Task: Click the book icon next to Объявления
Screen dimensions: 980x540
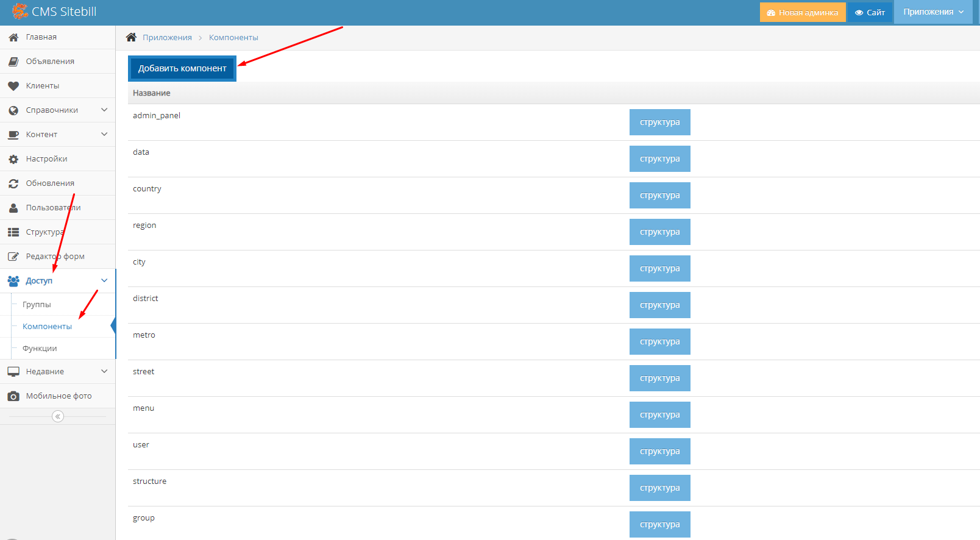Action: [13, 62]
